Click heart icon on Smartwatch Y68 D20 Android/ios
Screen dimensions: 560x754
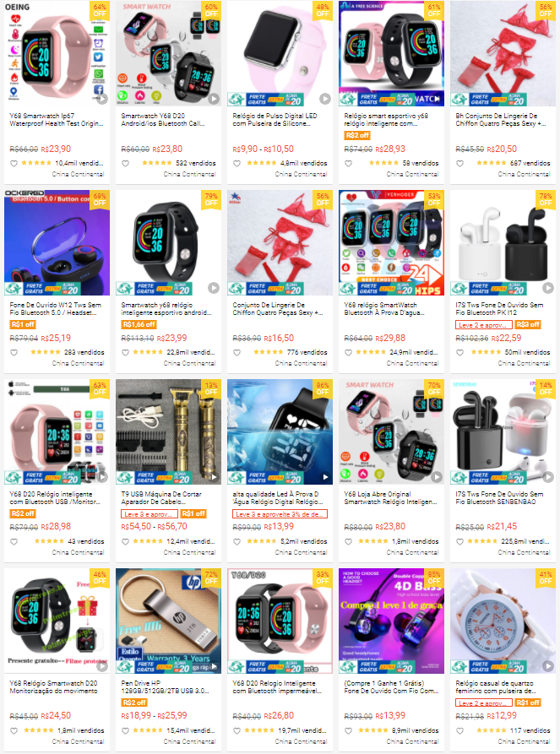click(126, 164)
